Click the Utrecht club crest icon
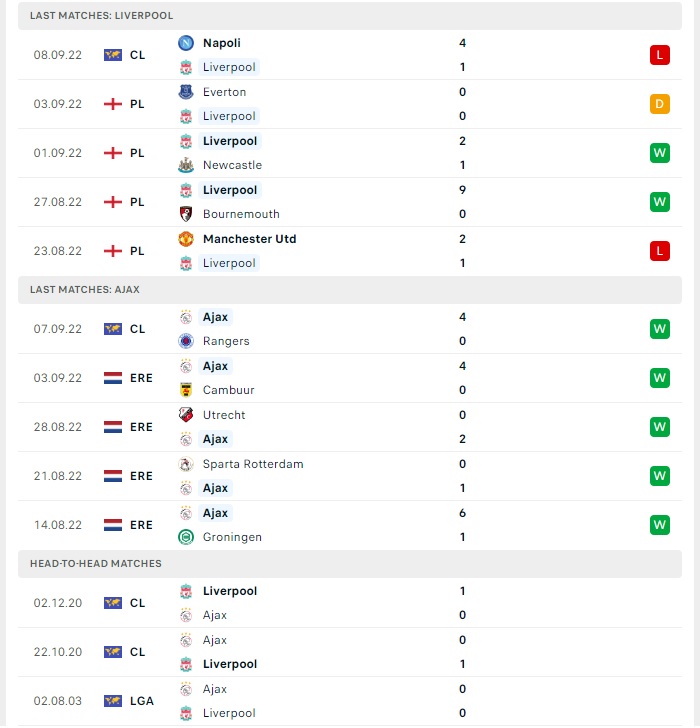The width and height of the screenshot is (700, 728). coord(186,415)
